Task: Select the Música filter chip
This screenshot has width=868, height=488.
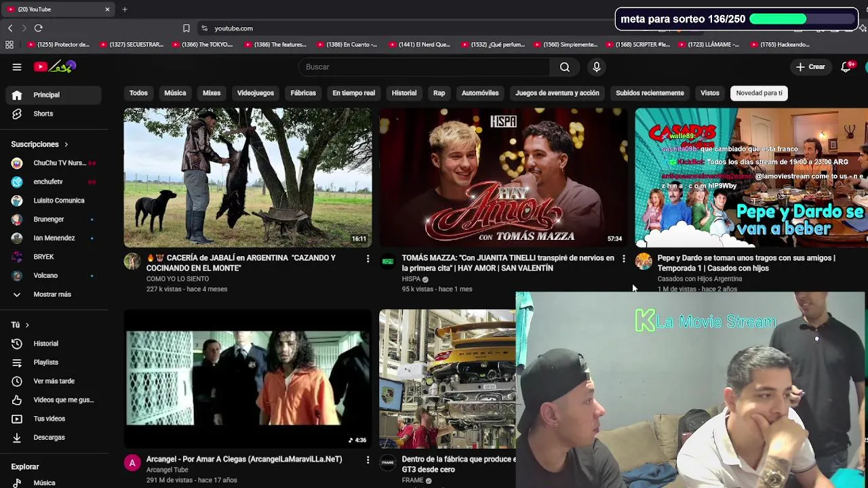Action: pos(175,93)
